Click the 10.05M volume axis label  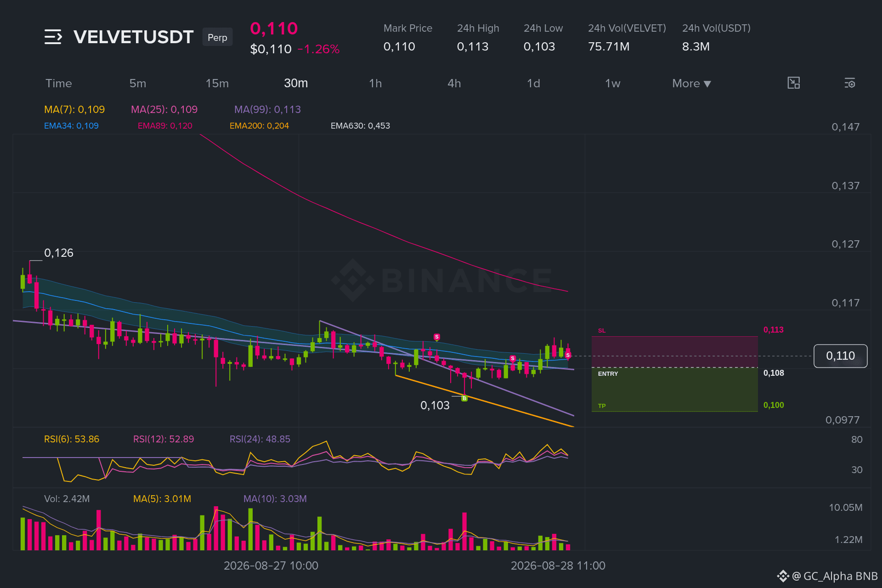click(845, 508)
